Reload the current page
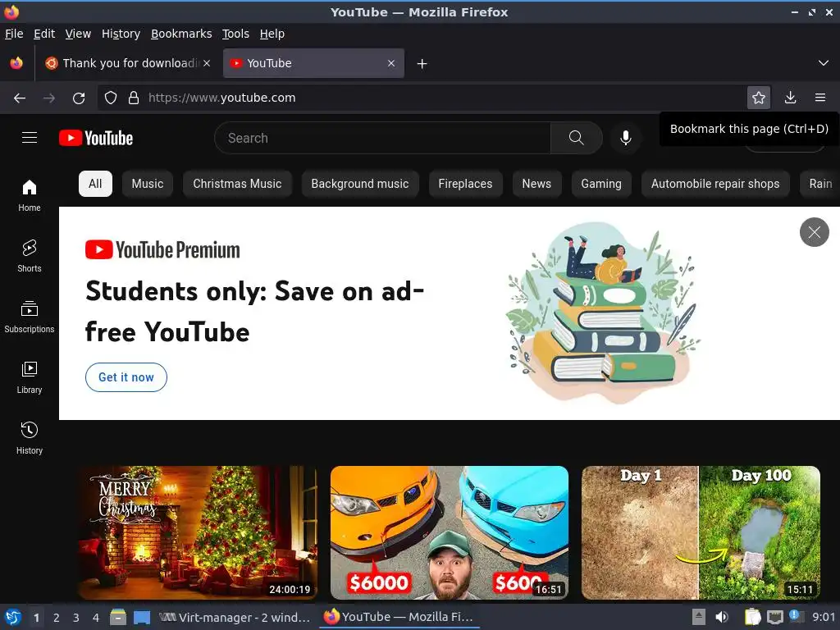This screenshot has width=840, height=630. [x=79, y=98]
